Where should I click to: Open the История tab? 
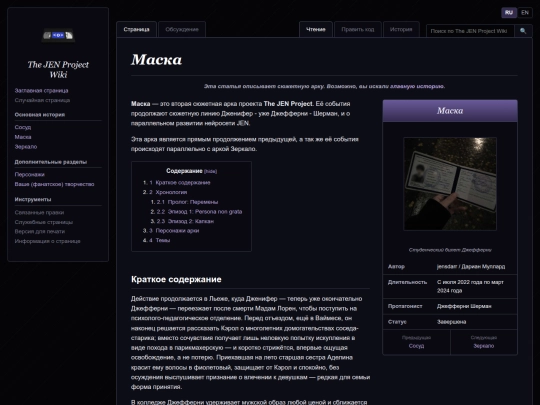(x=401, y=29)
